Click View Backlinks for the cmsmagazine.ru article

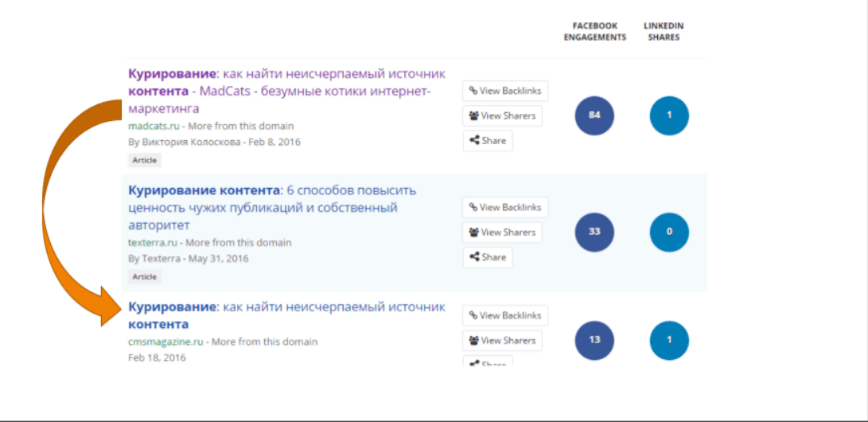point(505,315)
